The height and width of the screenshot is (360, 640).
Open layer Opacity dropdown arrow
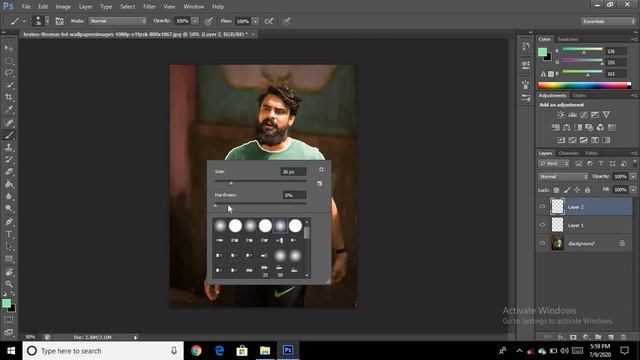coord(633,177)
